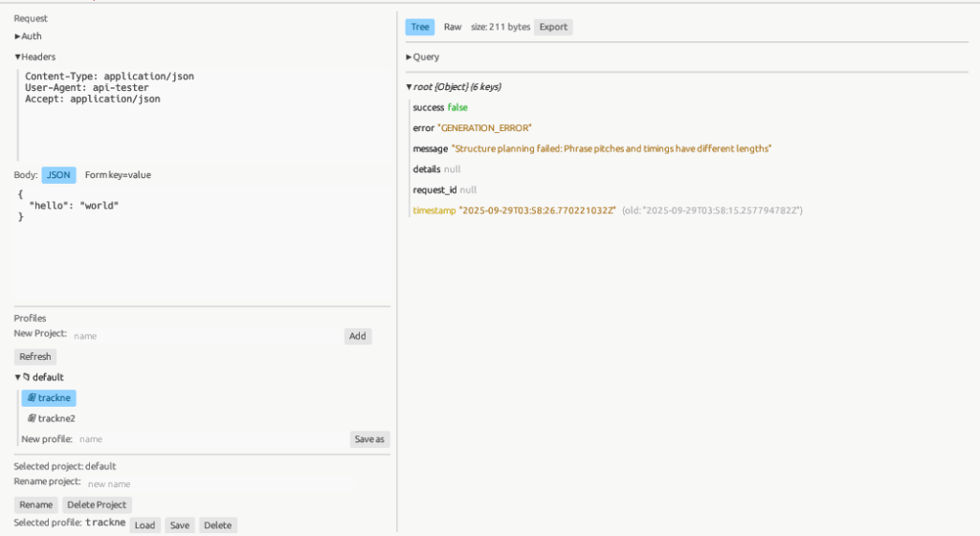Collapse the default project tree
This screenshot has height=536, width=980.
pyautogui.click(x=18, y=377)
